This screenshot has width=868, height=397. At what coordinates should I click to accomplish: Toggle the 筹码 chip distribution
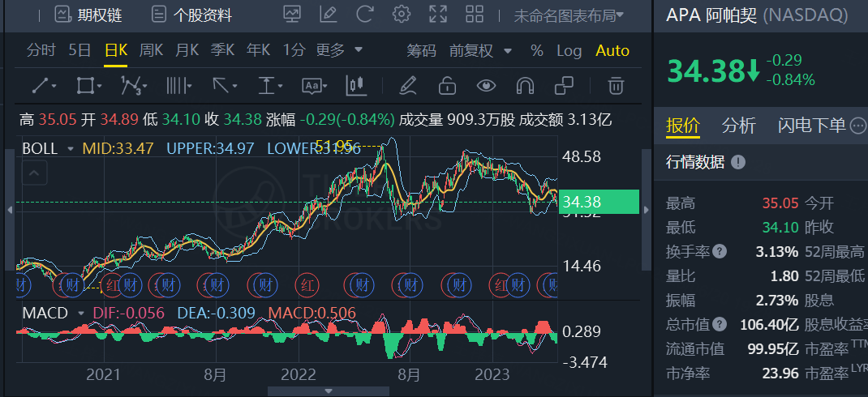[x=421, y=51]
